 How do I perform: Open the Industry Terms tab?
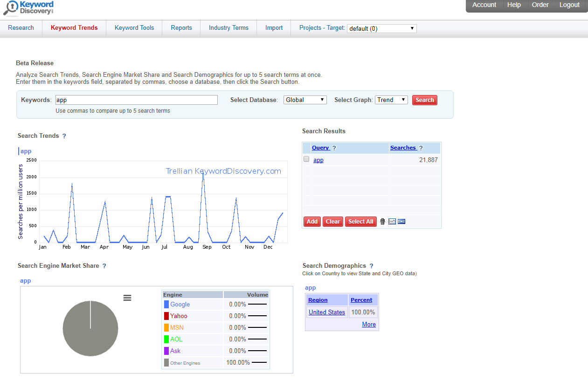click(228, 28)
